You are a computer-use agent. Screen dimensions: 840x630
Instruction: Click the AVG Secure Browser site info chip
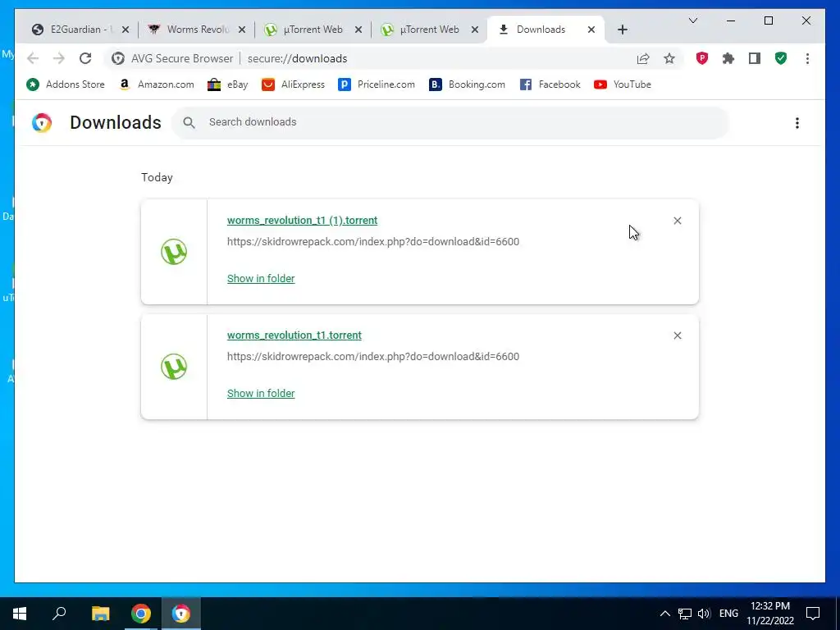tap(172, 58)
